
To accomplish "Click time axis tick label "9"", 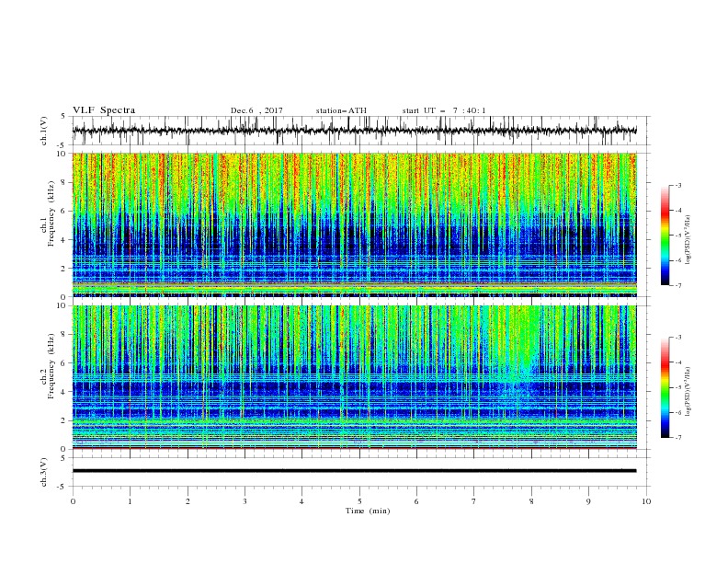I will click(x=588, y=501).
